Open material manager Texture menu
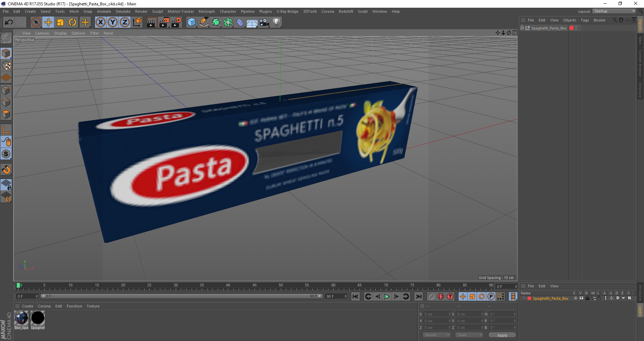 tap(93, 306)
